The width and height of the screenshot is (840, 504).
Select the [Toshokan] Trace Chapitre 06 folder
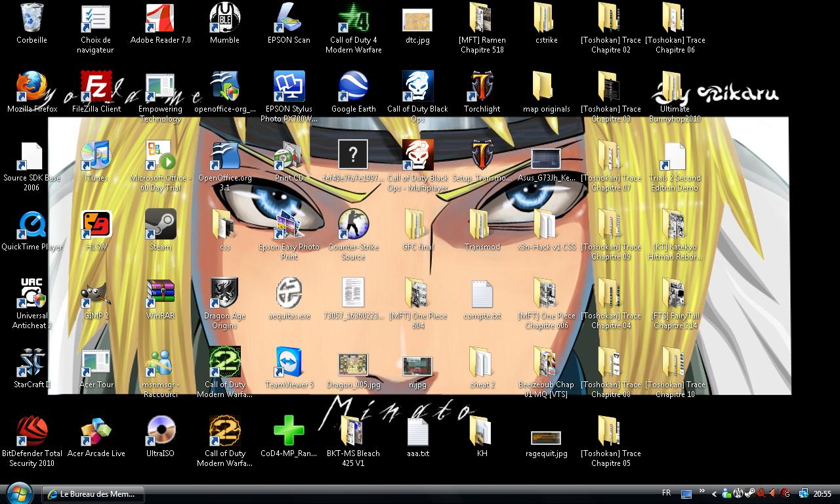(x=675, y=18)
